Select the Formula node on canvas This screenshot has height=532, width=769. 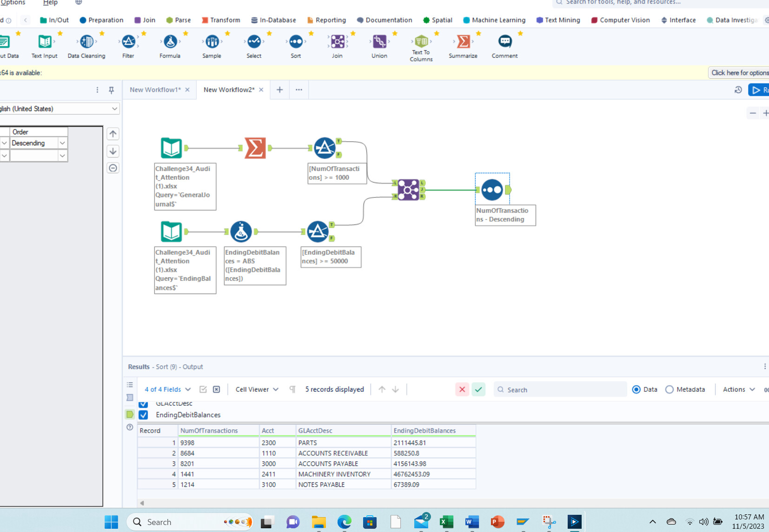click(x=241, y=231)
